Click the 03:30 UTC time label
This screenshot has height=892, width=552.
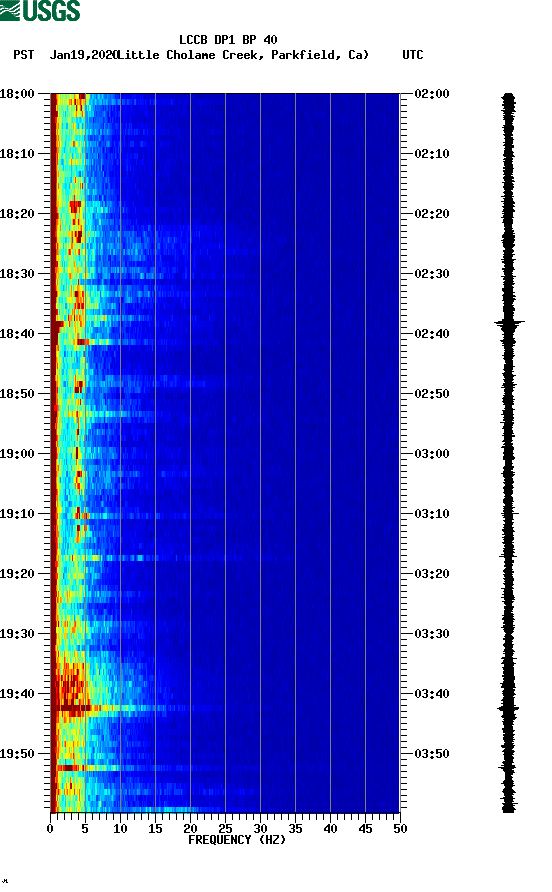[x=432, y=634]
